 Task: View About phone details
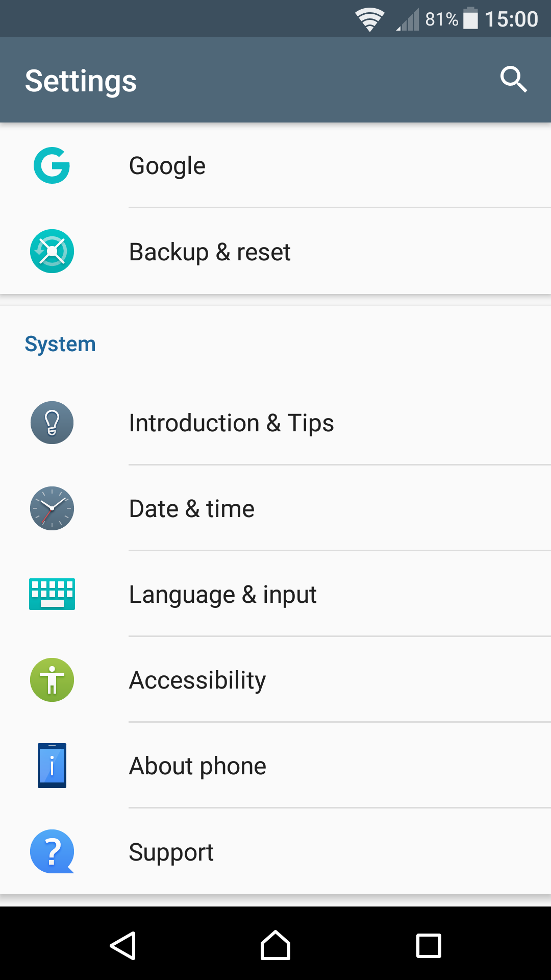[x=197, y=766]
